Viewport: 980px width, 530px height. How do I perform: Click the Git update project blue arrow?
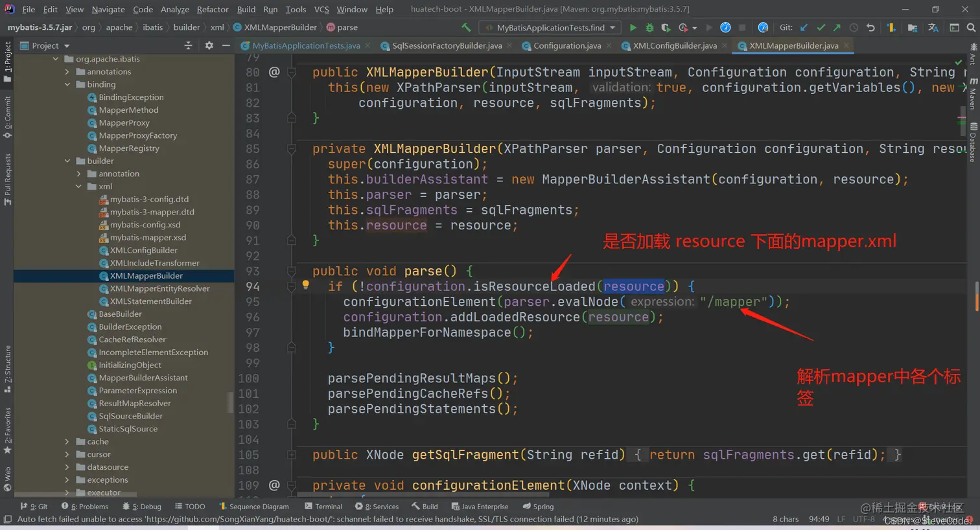[804, 27]
